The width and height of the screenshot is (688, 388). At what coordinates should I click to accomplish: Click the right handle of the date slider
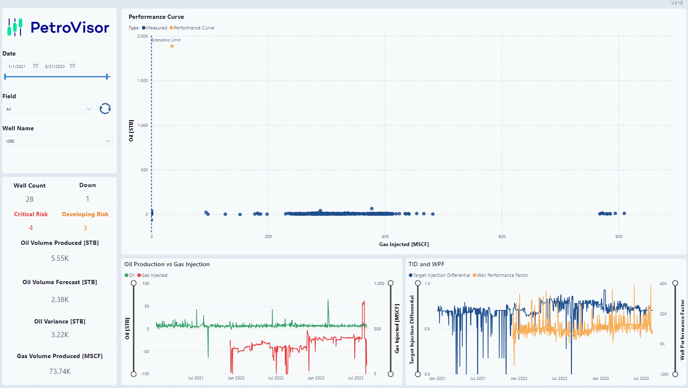coord(107,77)
